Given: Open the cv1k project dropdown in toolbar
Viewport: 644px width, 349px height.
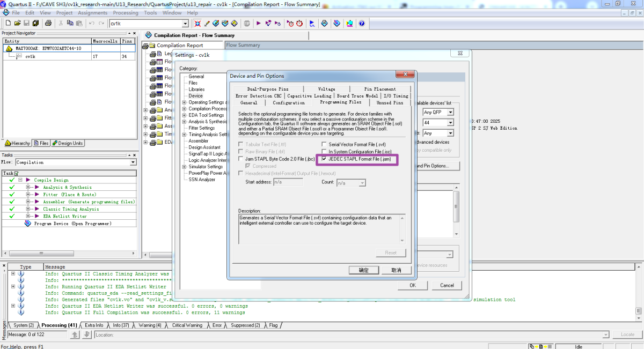Looking at the screenshot, I should coord(185,24).
